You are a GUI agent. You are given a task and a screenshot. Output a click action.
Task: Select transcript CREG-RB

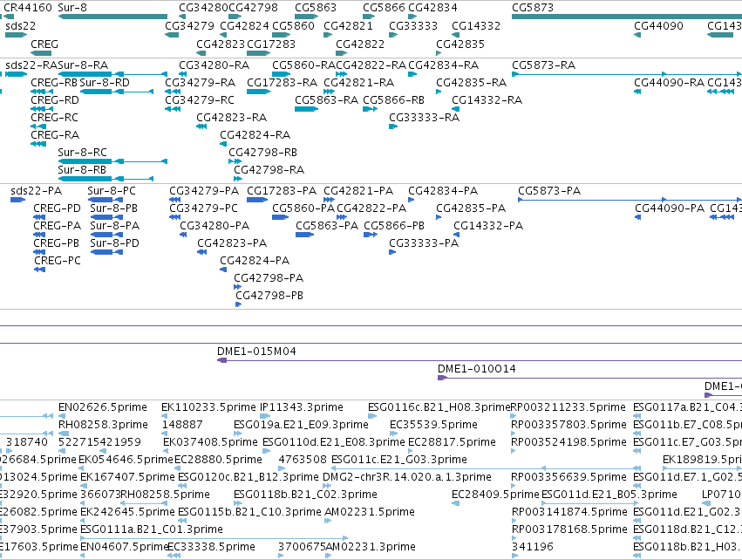coord(54,82)
